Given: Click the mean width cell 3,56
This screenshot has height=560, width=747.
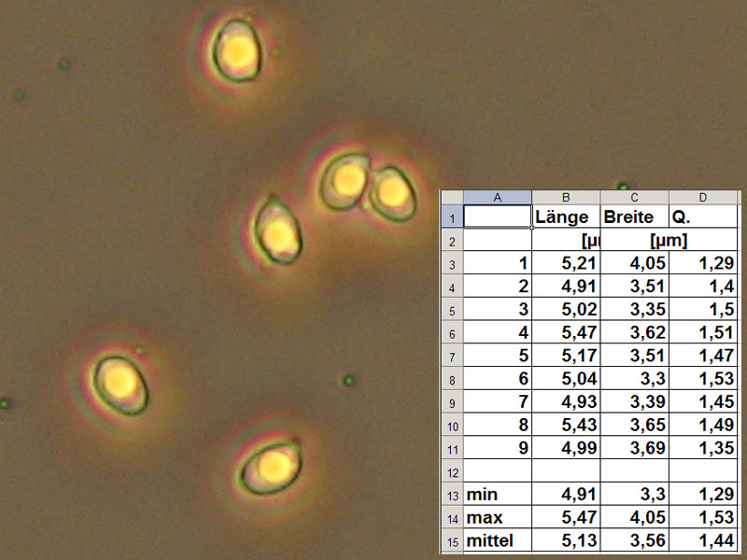Looking at the screenshot, I should (634, 540).
